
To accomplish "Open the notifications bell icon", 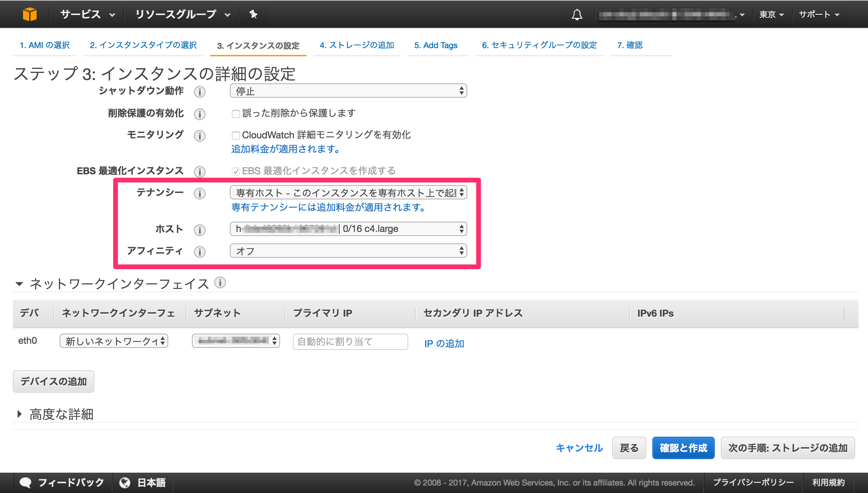I will point(577,15).
